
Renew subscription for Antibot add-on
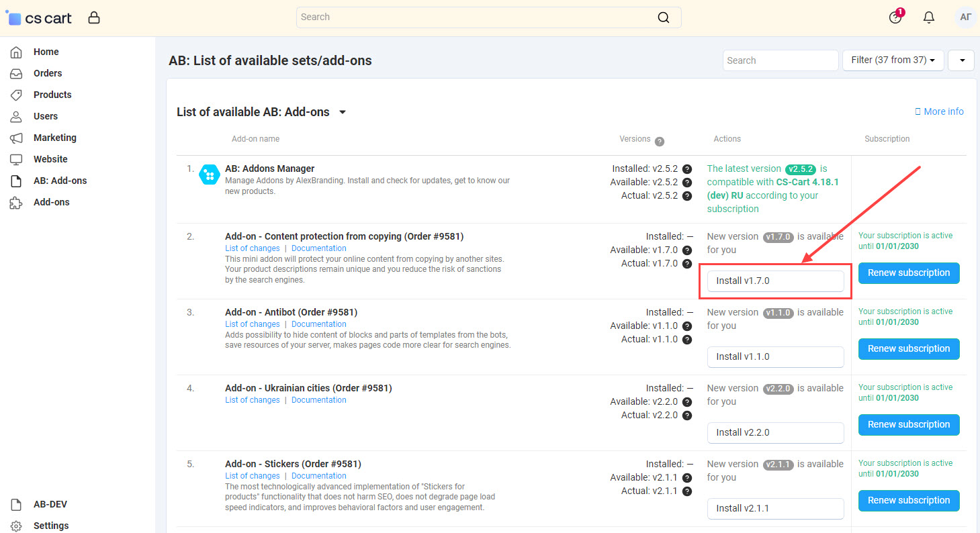(909, 349)
